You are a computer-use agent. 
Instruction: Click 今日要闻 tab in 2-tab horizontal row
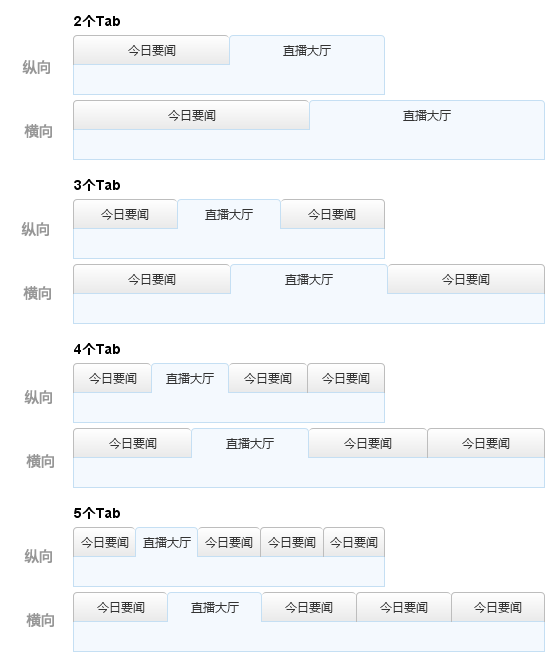click(191, 115)
